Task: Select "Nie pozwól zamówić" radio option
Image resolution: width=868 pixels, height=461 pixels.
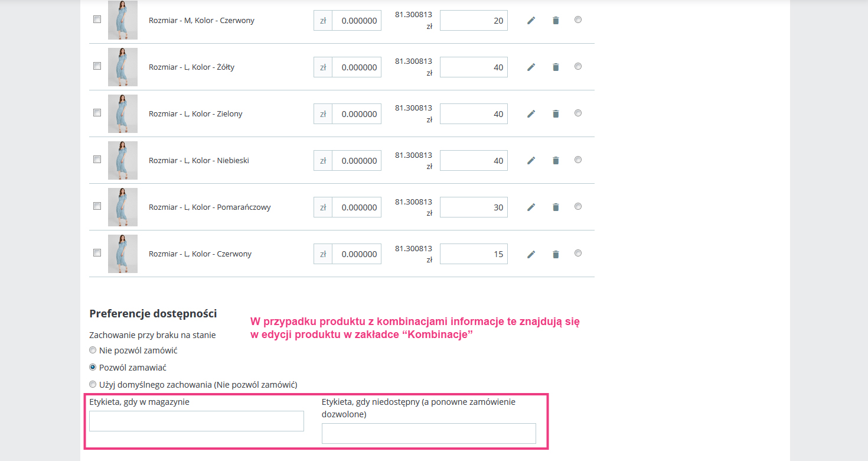Action: click(x=93, y=350)
